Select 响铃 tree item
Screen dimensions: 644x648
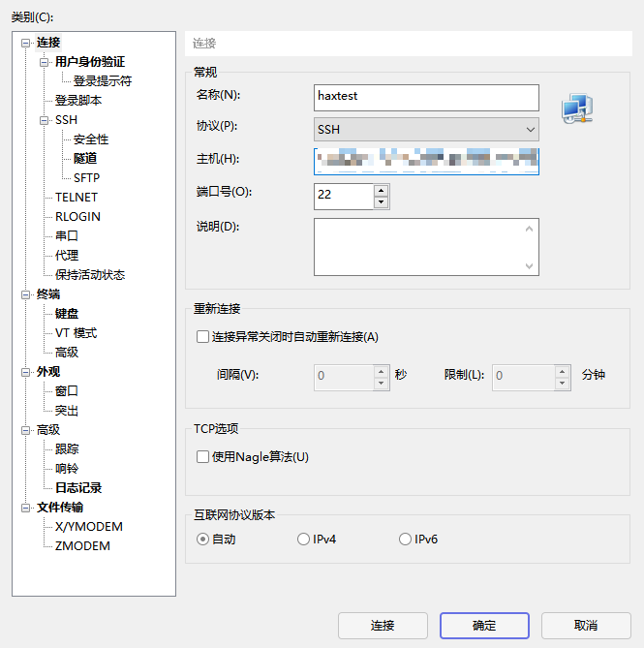tap(67, 469)
